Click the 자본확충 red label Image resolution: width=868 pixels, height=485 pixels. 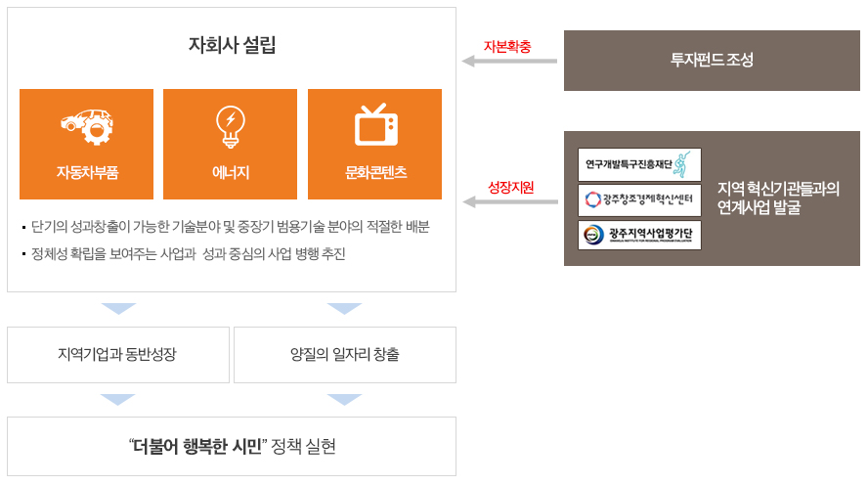point(507,47)
